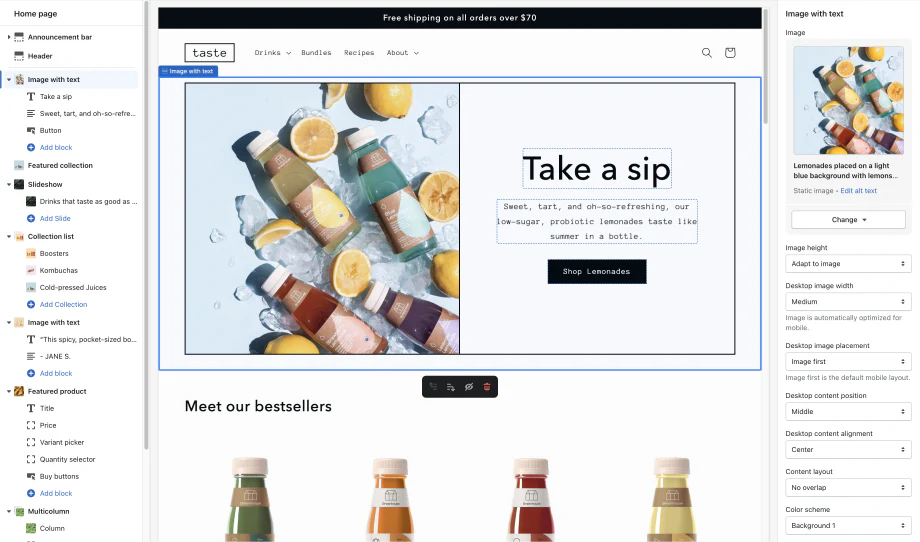Click the Kombuchas collection thumbnail icon
The height and width of the screenshot is (542, 920).
pos(31,270)
